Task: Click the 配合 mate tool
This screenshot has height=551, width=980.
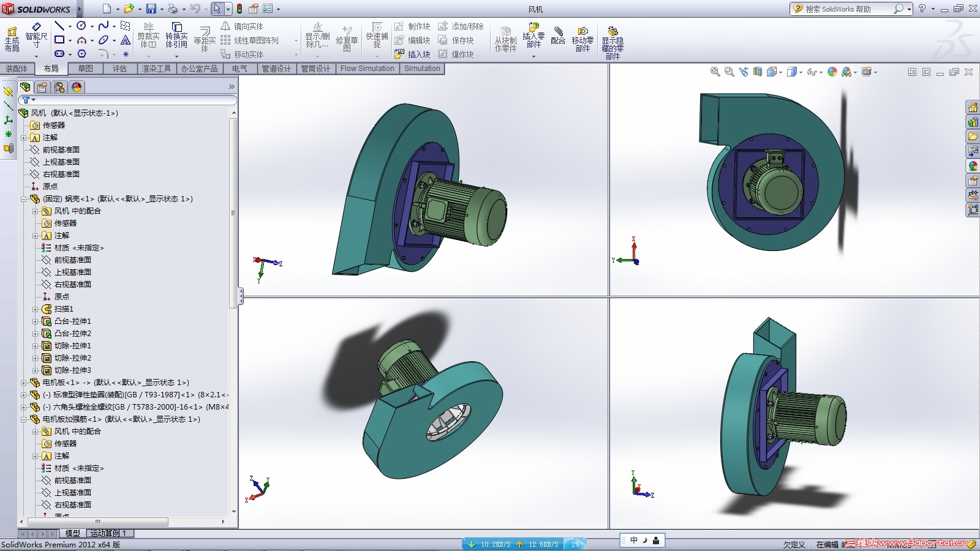Action: coord(558,36)
